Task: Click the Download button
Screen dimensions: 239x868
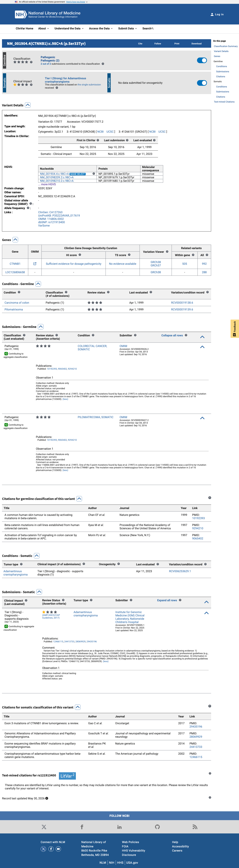Action: click(197, 44)
